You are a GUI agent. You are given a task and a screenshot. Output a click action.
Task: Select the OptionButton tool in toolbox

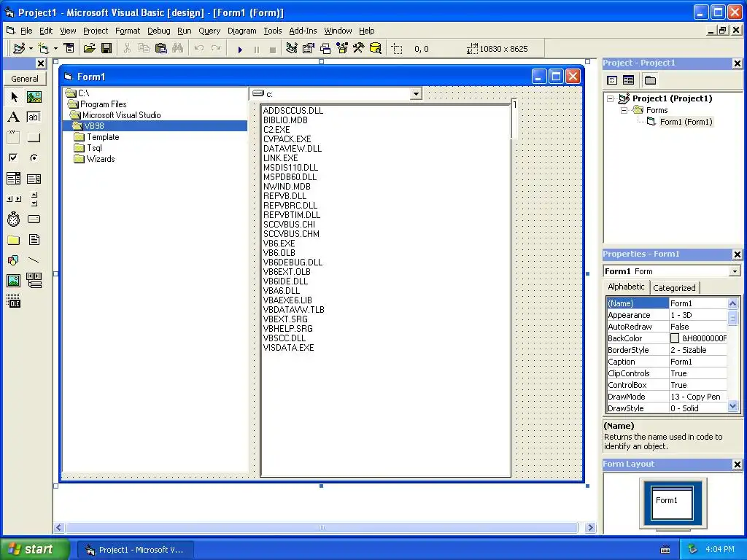(34, 157)
